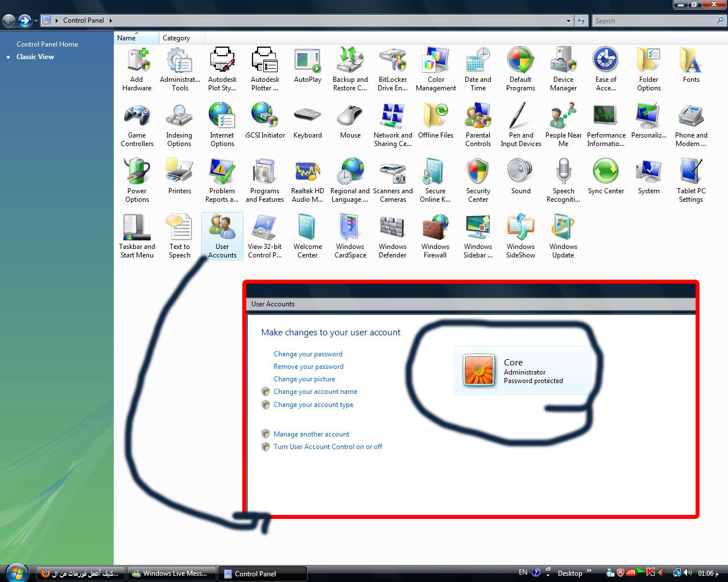Open the System applet

click(x=648, y=177)
